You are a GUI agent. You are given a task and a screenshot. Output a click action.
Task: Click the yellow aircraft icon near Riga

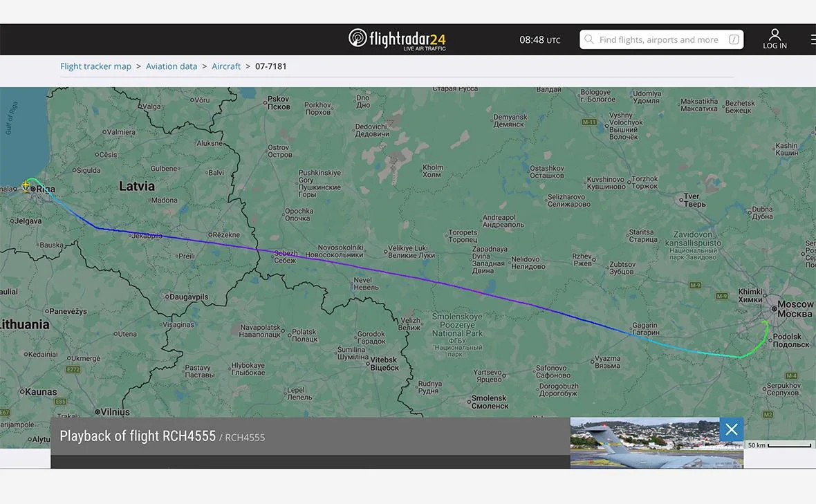26,185
